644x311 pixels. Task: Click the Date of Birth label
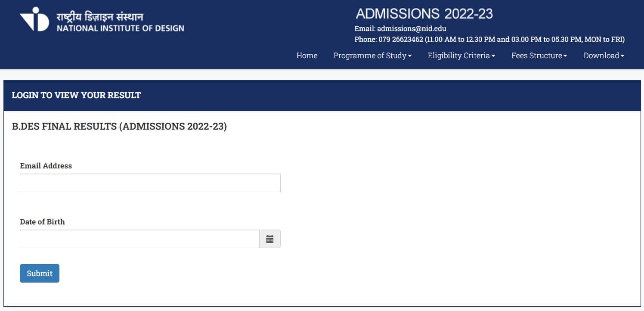pos(42,222)
